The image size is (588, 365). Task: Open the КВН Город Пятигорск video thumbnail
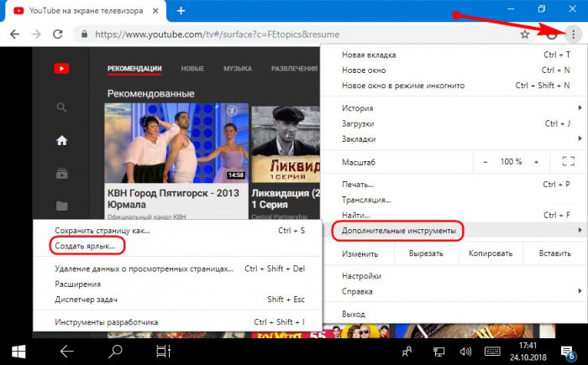pos(176,143)
